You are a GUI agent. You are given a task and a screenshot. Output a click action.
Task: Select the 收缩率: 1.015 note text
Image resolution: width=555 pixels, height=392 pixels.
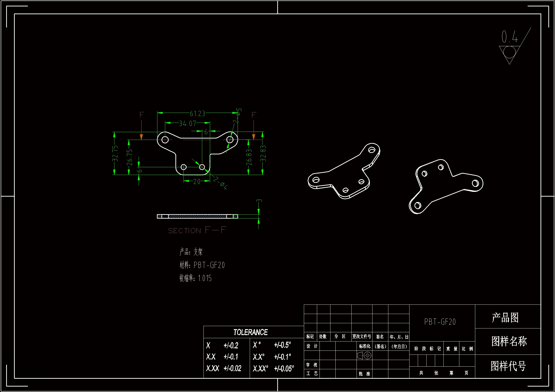(x=196, y=278)
